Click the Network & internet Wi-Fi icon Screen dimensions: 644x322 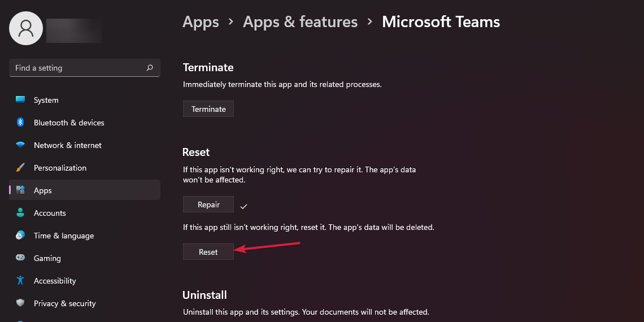point(20,145)
